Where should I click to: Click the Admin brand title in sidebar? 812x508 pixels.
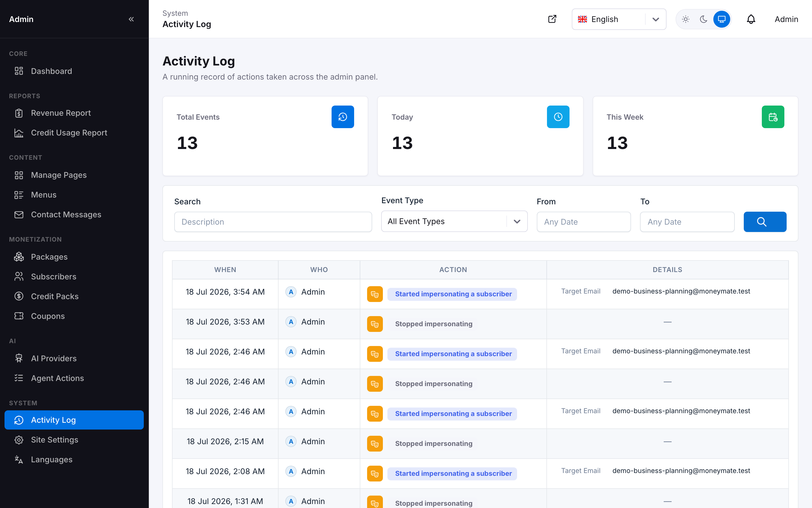[x=21, y=19]
